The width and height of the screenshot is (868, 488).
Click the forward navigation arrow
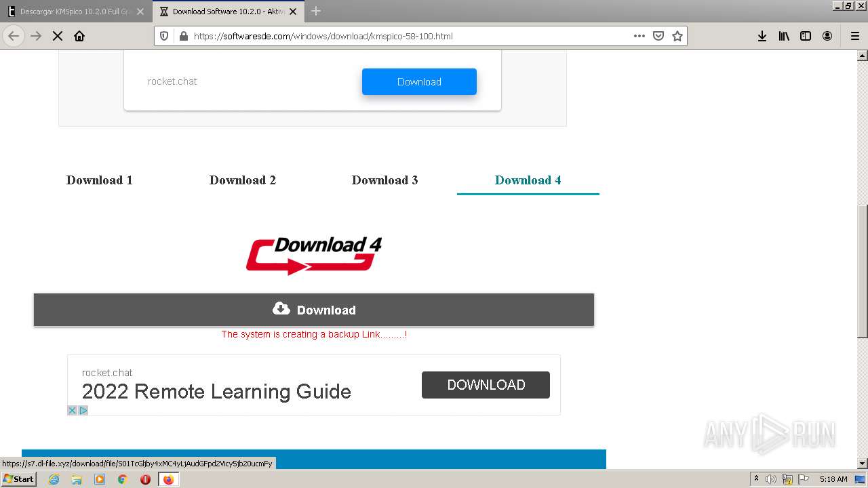pyautogui.click(x=36, y=36)
